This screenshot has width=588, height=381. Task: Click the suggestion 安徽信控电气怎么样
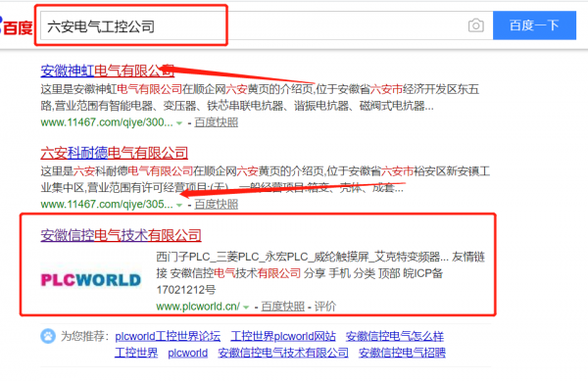(x=395, y=336)
